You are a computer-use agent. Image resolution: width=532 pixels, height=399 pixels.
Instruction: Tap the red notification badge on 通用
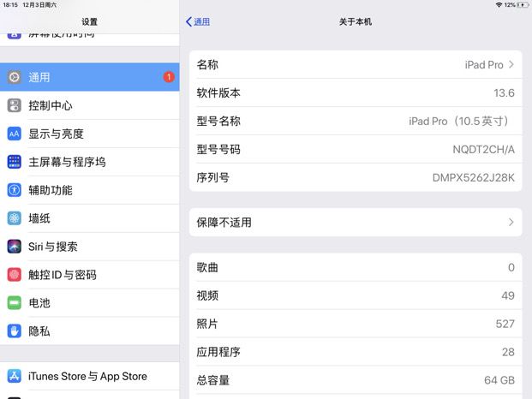tap(169, 77)
